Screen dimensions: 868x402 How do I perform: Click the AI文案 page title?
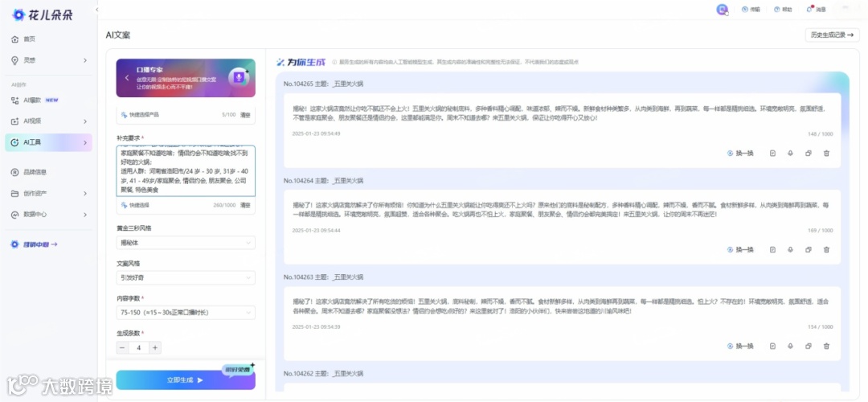pyautogui.click(x=118, y=35)
